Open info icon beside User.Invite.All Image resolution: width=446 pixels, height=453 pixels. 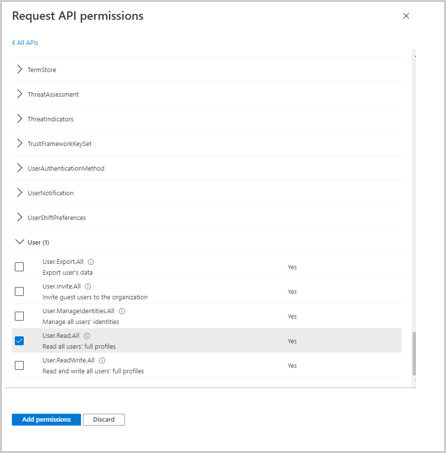pyautogui.click(x=88, y=287)
